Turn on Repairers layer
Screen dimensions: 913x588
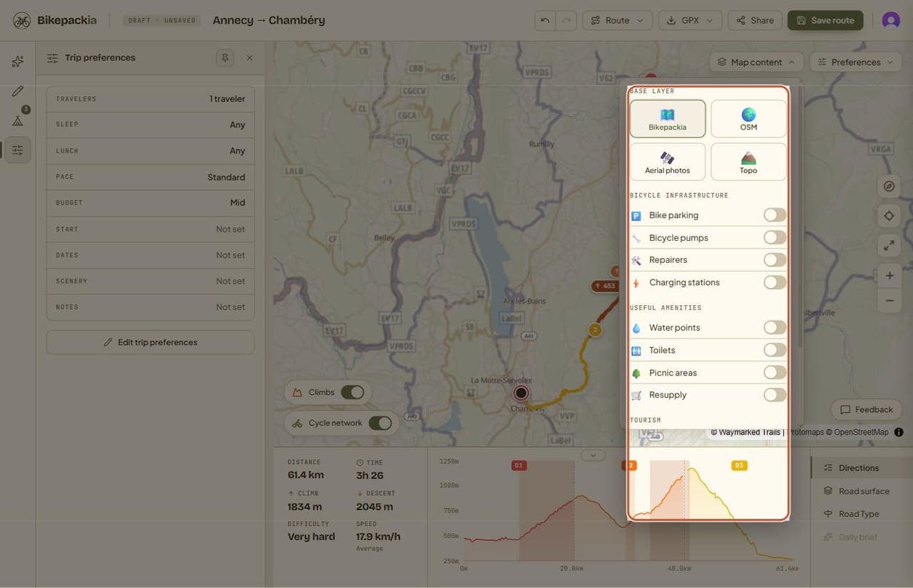pyautogui.click(x=775, y=259)
